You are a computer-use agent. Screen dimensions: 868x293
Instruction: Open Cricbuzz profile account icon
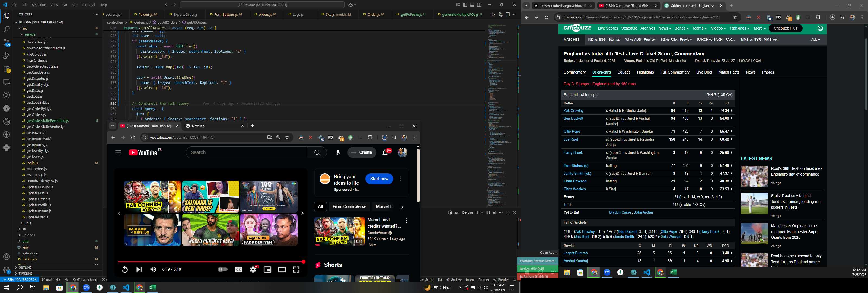click(820, 28)
